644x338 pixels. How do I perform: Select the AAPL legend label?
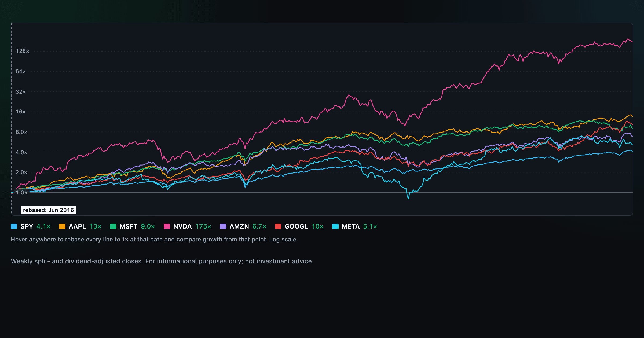tap(77, 226)
